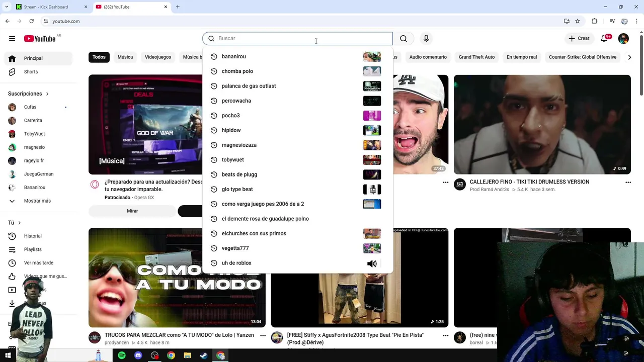Select the Música filter chip

pyautogui.click(x=125, y=57)
